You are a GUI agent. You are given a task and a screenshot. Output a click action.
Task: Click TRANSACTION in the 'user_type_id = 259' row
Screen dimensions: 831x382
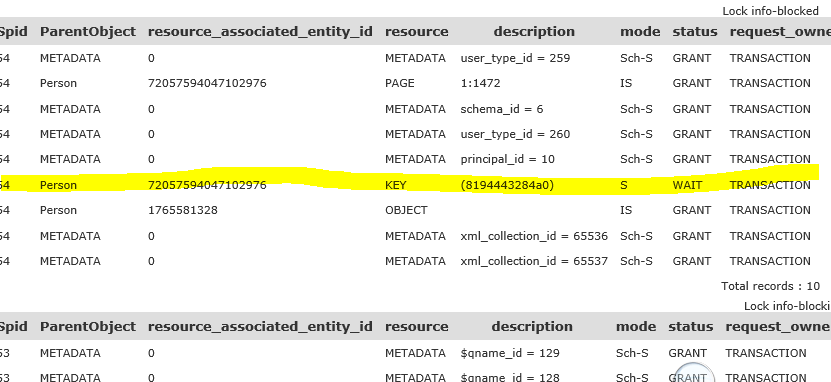coord(770,58)
